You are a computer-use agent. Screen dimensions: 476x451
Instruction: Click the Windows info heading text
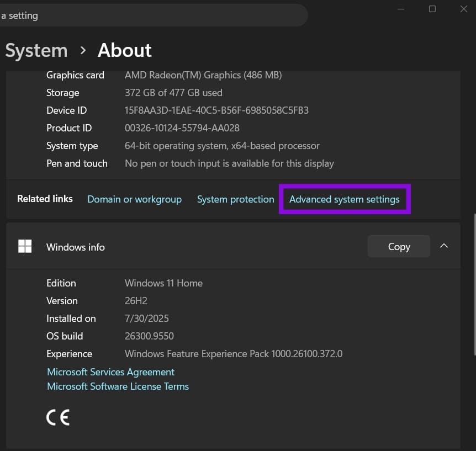click(76, 247)
